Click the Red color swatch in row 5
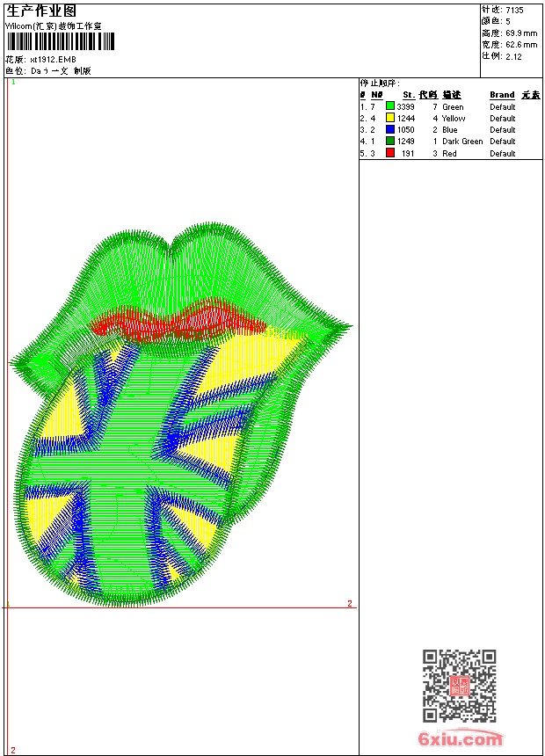 [390, 153]
